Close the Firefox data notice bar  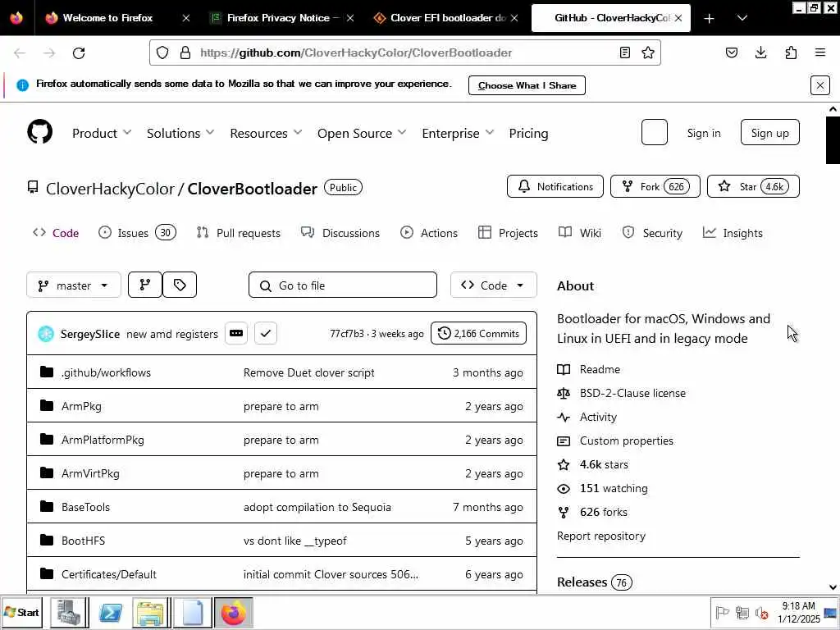click(x=819, y=85)
